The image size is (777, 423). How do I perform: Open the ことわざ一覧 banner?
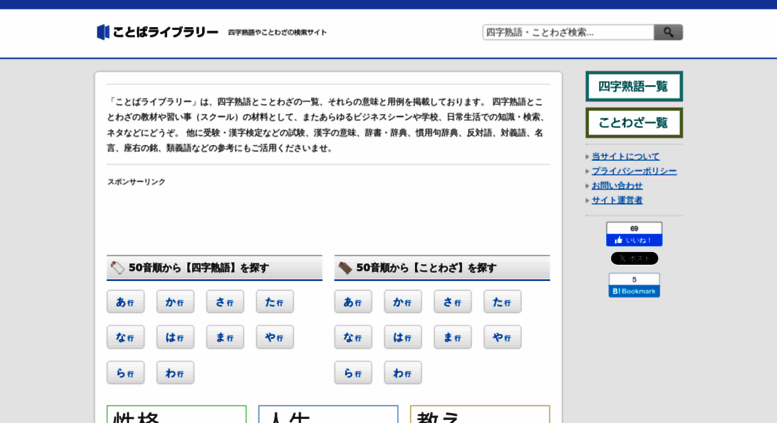point(634,123)
